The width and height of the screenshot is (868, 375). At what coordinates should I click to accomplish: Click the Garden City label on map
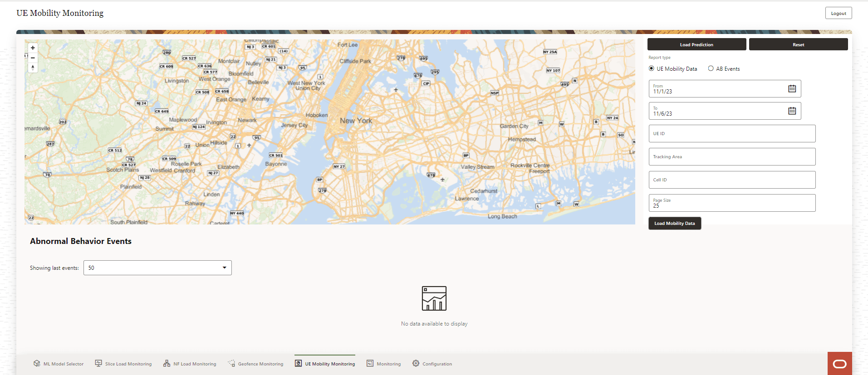[x=514, y=126]
